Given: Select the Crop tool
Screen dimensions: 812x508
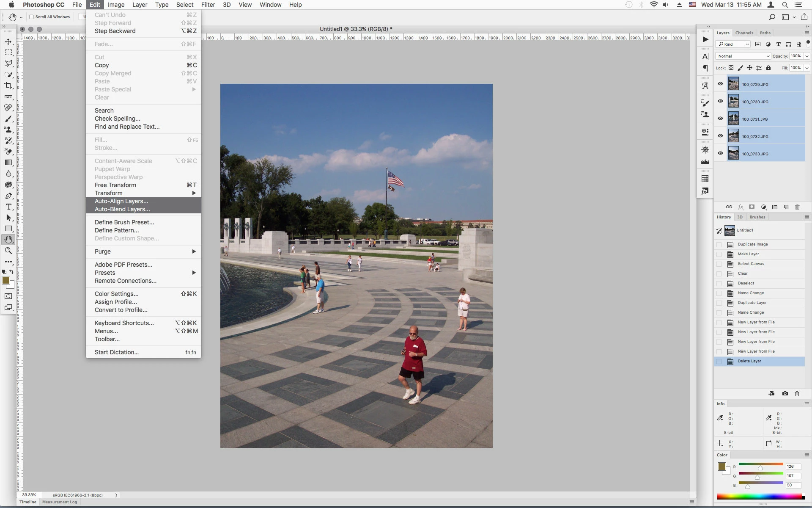Looking at the screenshot, I should pos(8,86).
